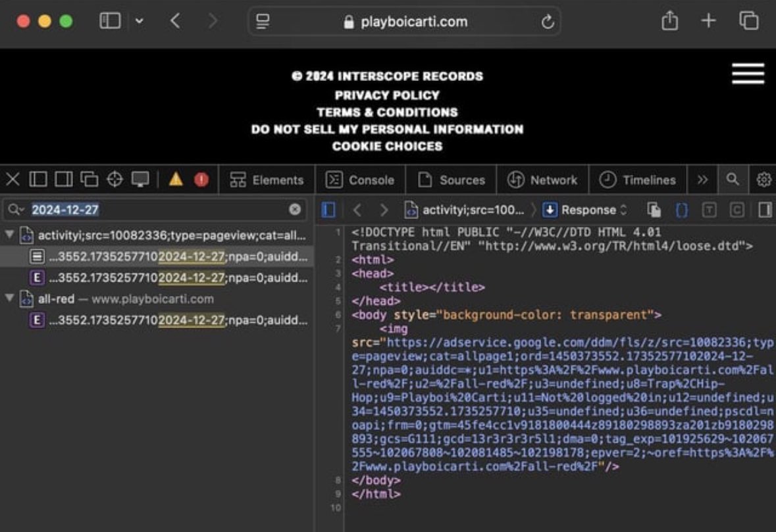
Task: Go forward in content history
Action: [384, 210]
